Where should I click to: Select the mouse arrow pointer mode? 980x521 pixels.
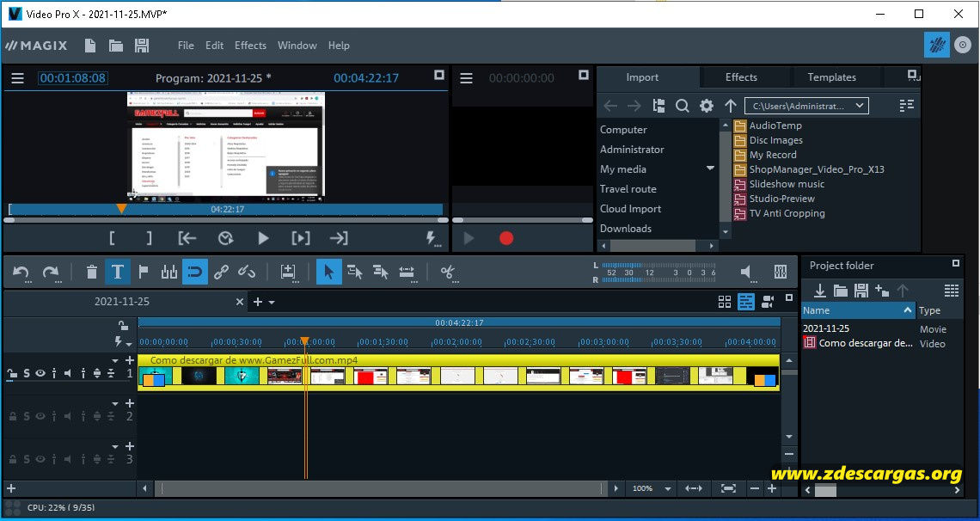point(328,272)
